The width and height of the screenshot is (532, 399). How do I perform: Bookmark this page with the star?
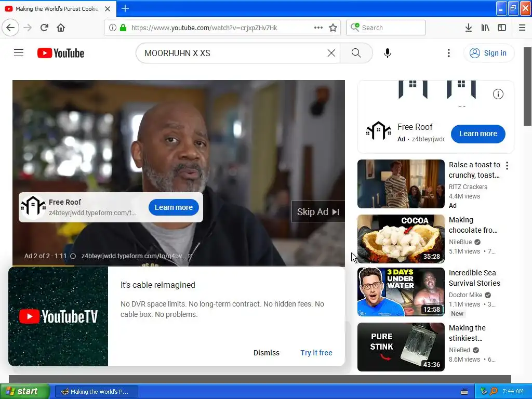coord(333,28)
